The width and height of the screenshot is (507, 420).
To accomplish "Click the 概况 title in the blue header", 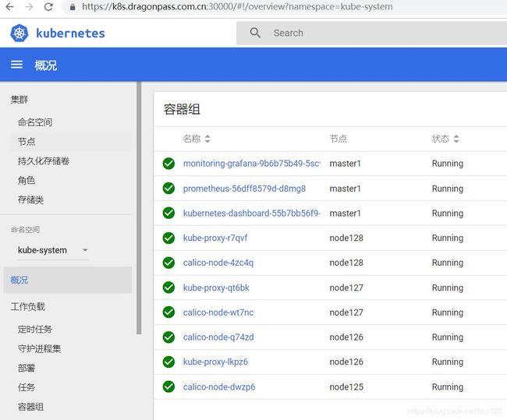I will (x=45, y=65).
